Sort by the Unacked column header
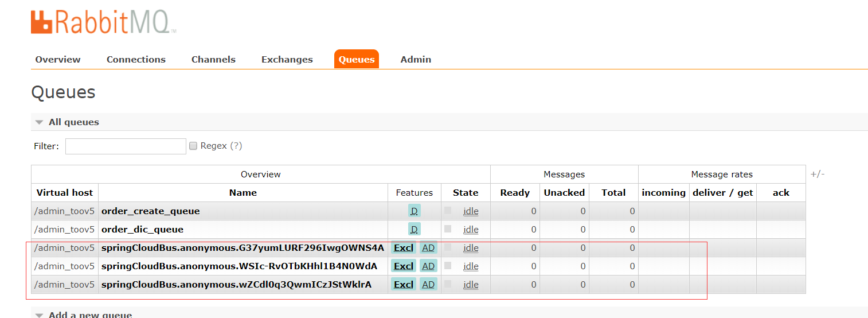 click(564, 193)
